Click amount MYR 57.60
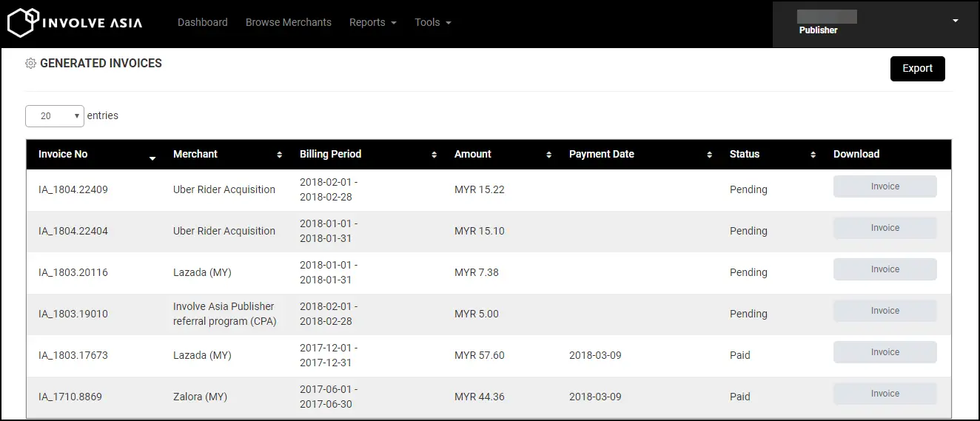Screen dimensions: 980x421 tap(480, 355)
